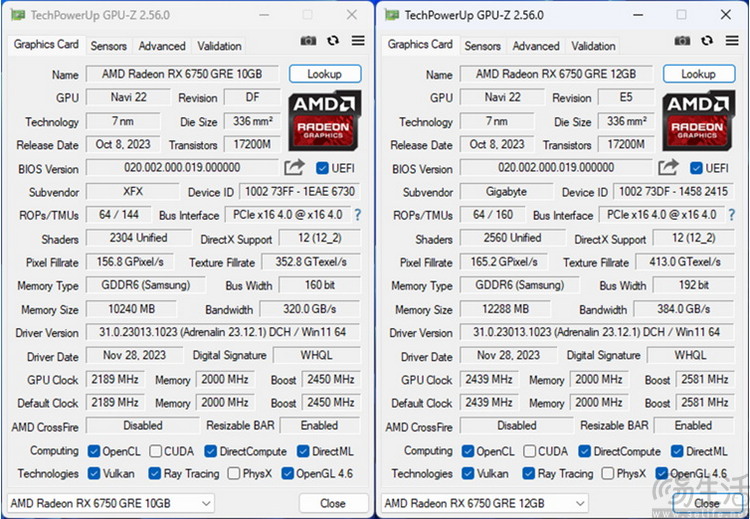This screenshot has width=750, height=519.
Task: Toggle PhysX checkbox in 12GB window
Action: (608, 474)
